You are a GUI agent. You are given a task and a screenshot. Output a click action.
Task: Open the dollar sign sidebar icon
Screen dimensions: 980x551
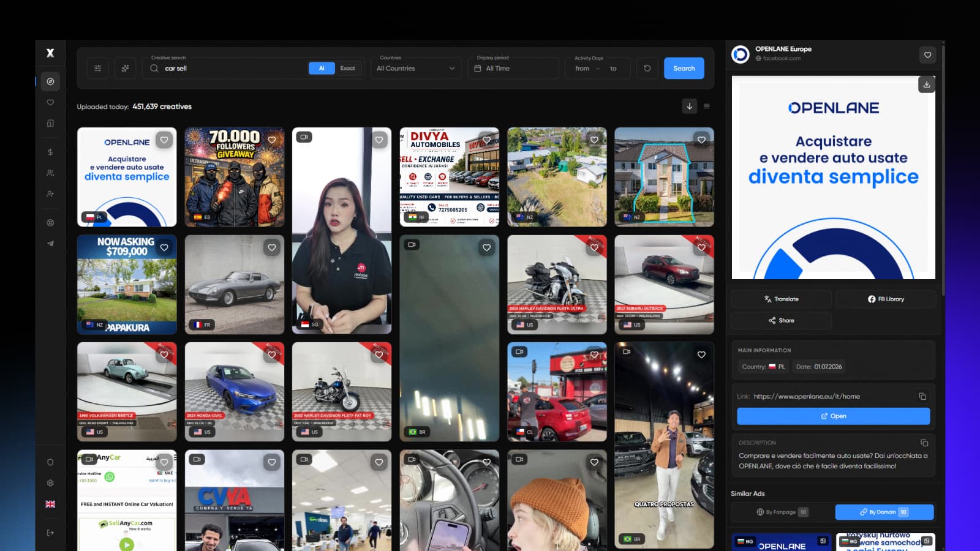[x=50, y=152]
